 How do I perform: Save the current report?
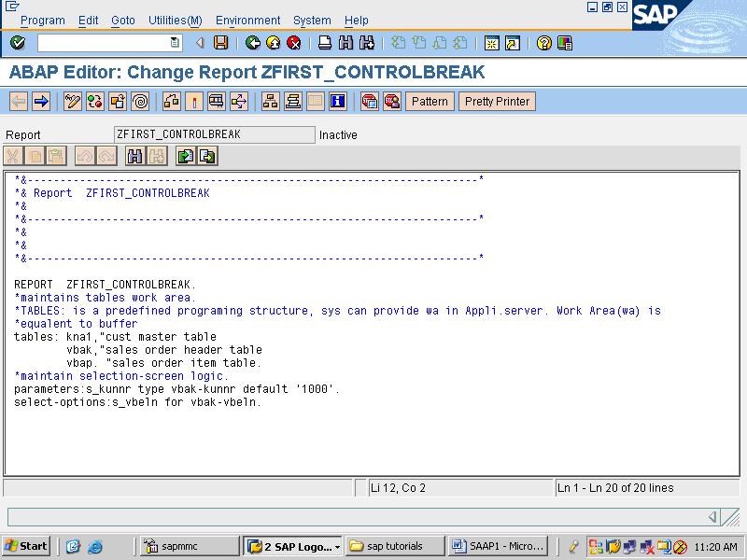pyautogui.click(x=219, y=41)
